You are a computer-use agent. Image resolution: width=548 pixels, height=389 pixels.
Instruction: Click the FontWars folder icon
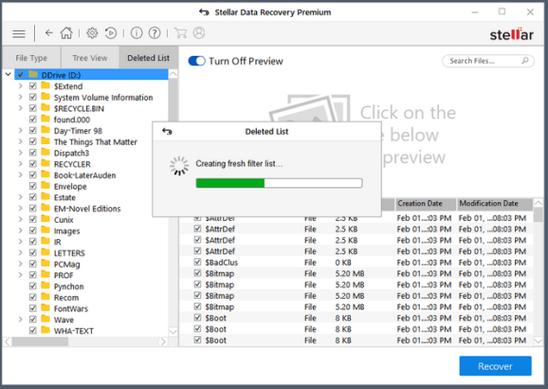[x=45, y=308]
